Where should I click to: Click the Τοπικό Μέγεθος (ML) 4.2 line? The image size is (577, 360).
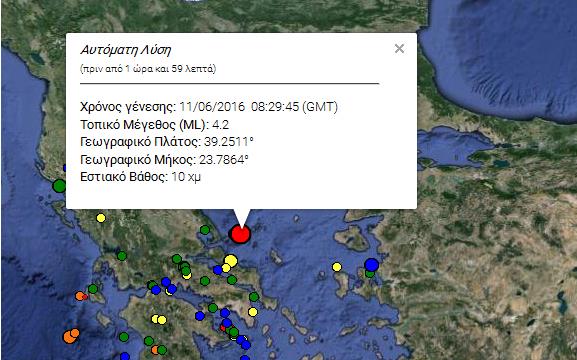coord(155,124)
